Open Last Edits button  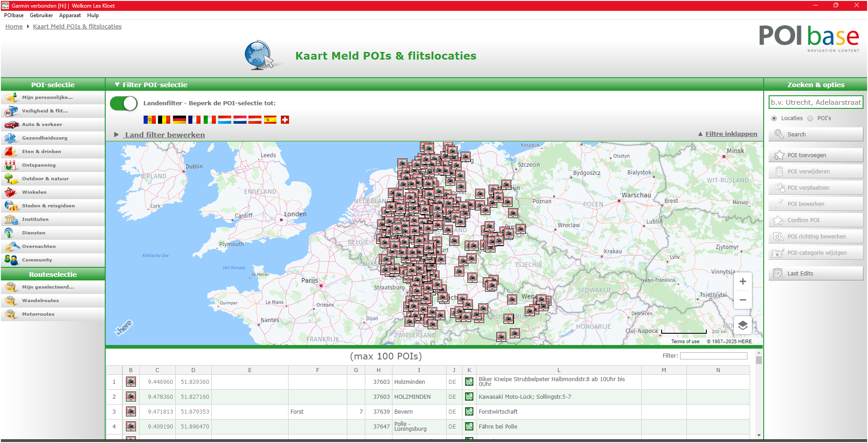tap(816, 274)
